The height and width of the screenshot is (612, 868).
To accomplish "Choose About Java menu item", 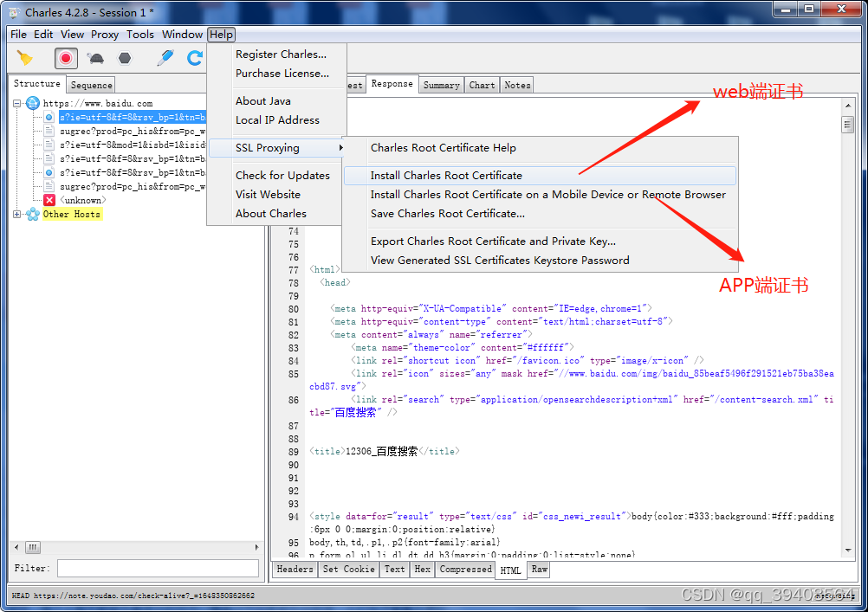I will tap(263, 101).
